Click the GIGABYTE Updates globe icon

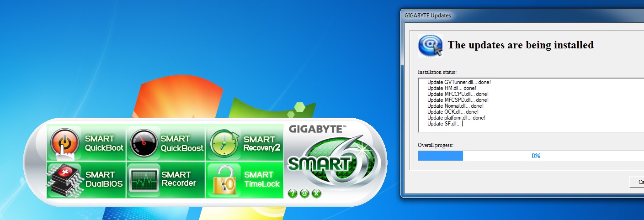430,45
